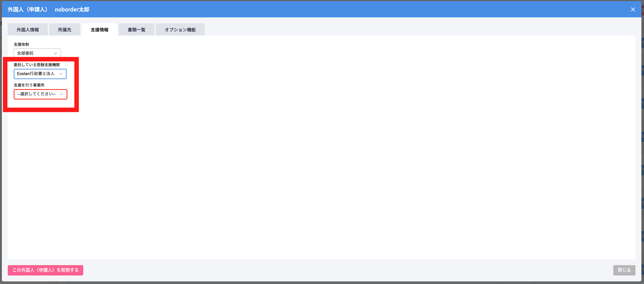This screenshot has width=644, height=284.
Task: Open the 支援を行う事業所 selection dropdown
Action: 40,94
